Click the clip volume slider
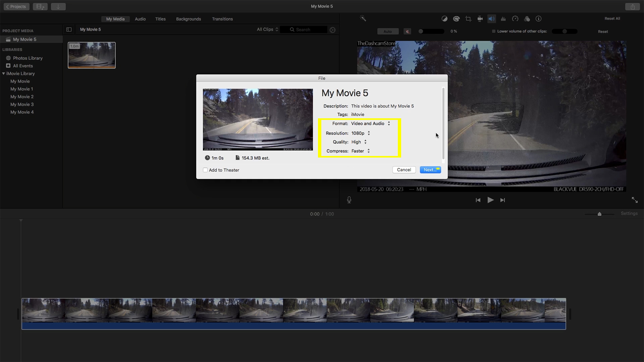 tap(431, 31)
